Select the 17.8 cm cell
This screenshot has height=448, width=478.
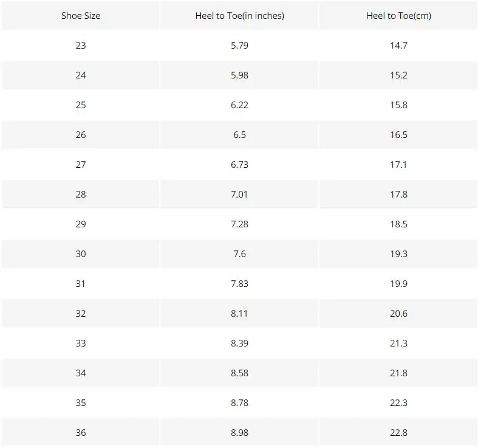pos(398,195)
